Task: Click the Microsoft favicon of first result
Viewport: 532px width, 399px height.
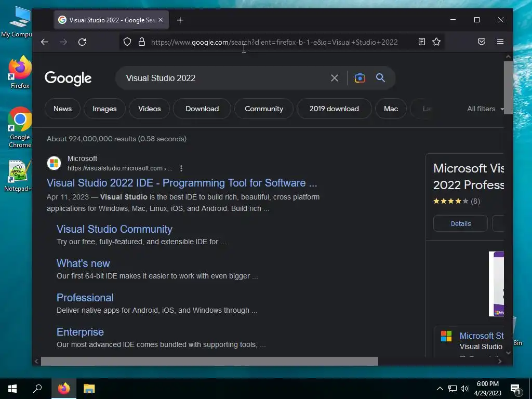Action: (54, 163)
